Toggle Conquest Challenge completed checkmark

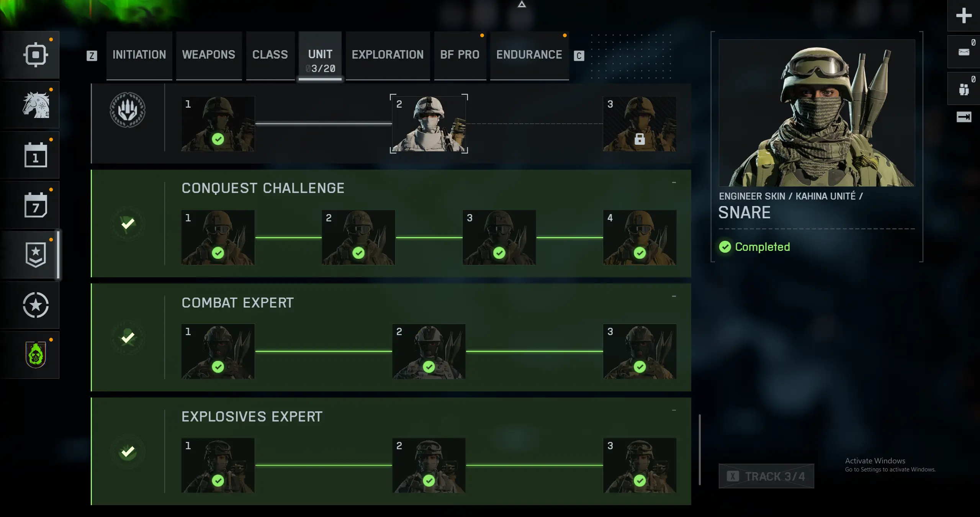pyautogui.click(x=128, y=224)
